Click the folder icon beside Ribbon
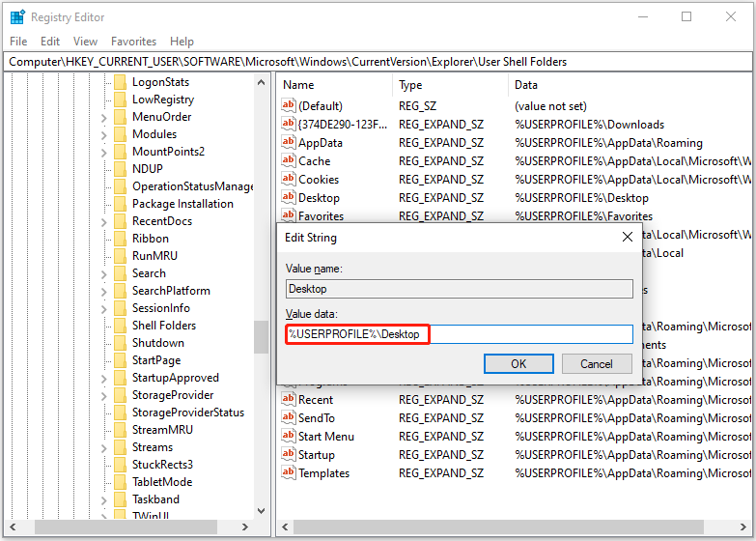 120,239
